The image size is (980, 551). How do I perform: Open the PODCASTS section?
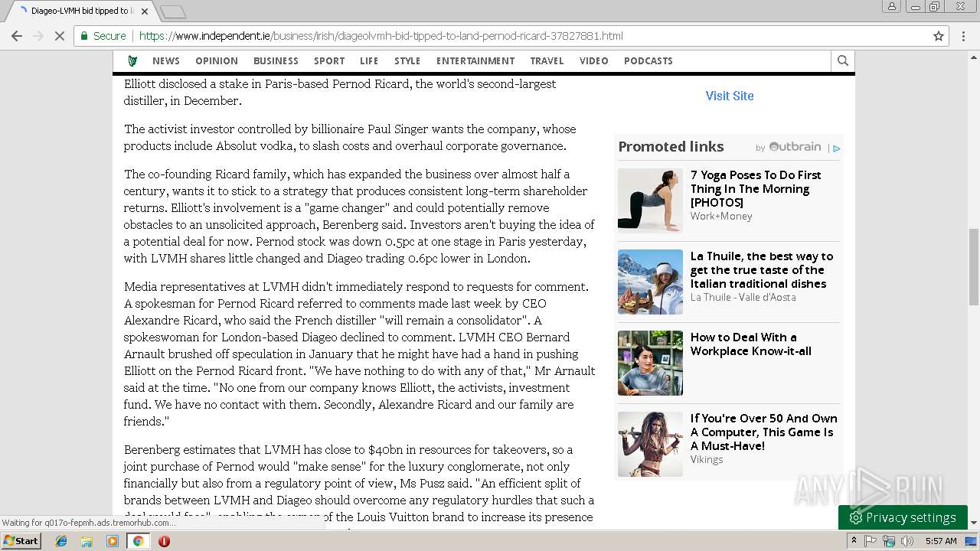point(648,61)
